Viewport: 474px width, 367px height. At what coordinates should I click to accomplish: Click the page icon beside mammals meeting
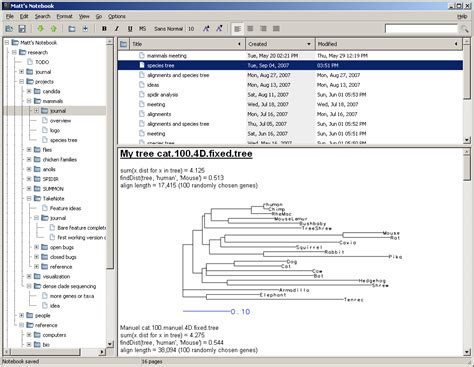[x=142, y=56]
